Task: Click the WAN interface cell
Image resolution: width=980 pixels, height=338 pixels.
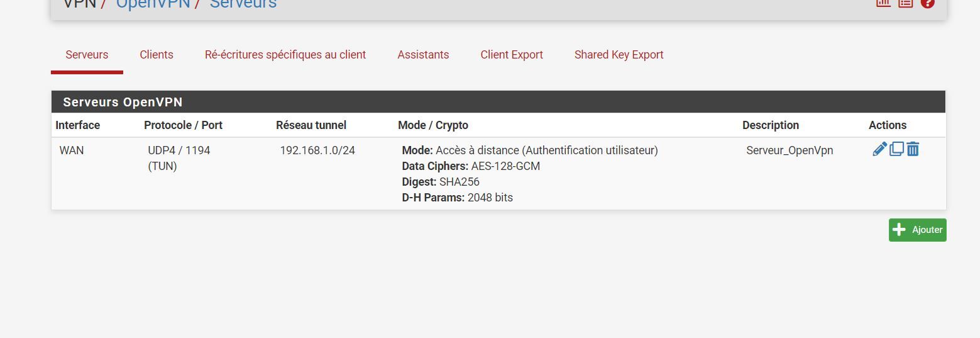Action: [72, 150]
